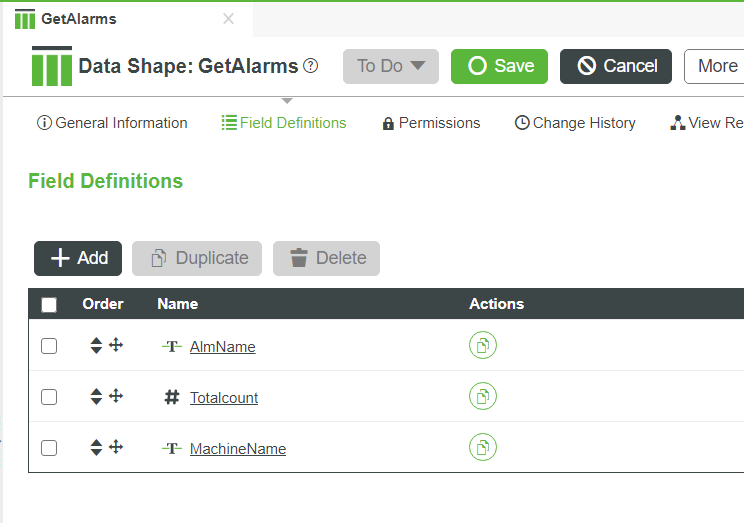Click the copy icon in MachineName row
The width and height of the screenshot is (744, 523).
coord(483,448)
